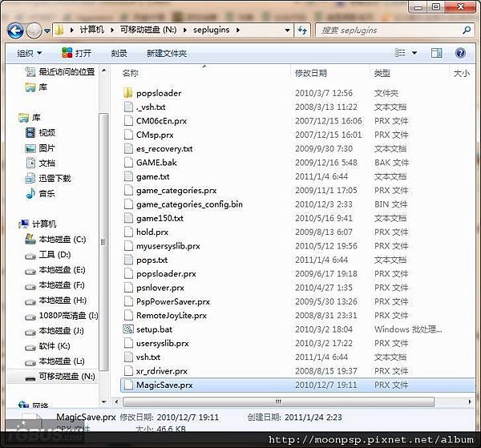Click the 打开 toolbar button
The height and width of the screenshot is (448, 481).
pos(76,53)
